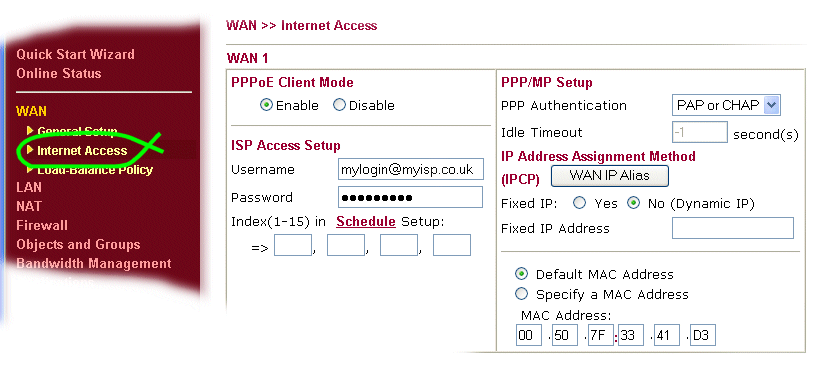Choose Yes for Fixed IP
837x380 pixels.
point(579,203)
